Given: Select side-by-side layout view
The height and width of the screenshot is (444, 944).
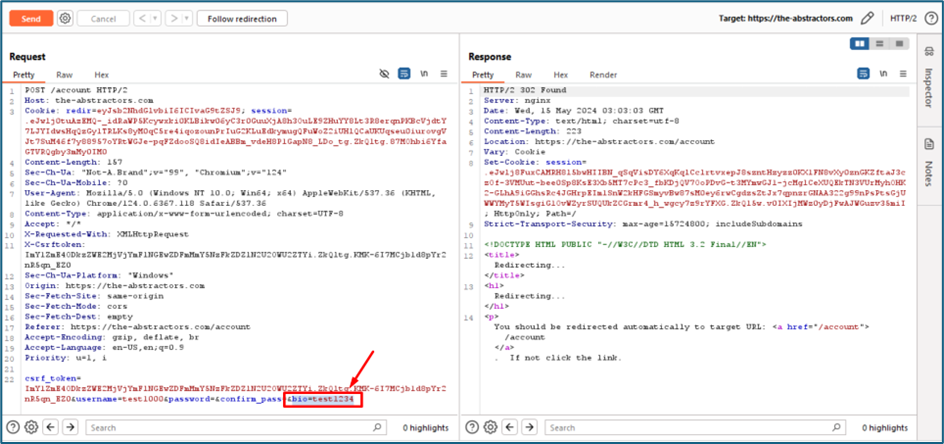Looking at the screenshot, I should (x=860, y=43).
